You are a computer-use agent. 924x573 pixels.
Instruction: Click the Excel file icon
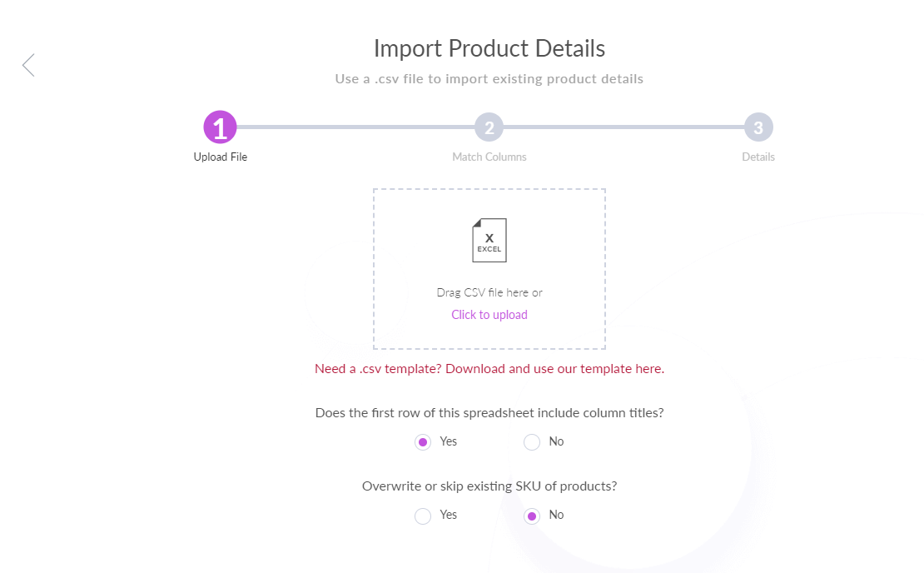click(489, 241)
